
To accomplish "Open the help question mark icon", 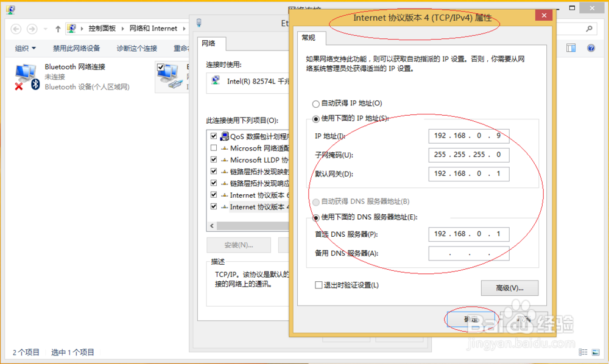I will pyautogui.click(x=591, y=47).
